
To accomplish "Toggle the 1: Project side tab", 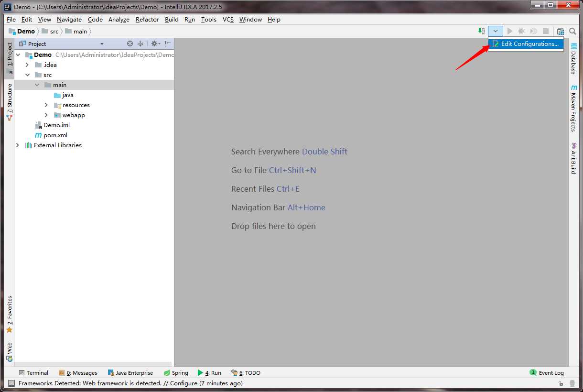I will (x=10, y=58).
